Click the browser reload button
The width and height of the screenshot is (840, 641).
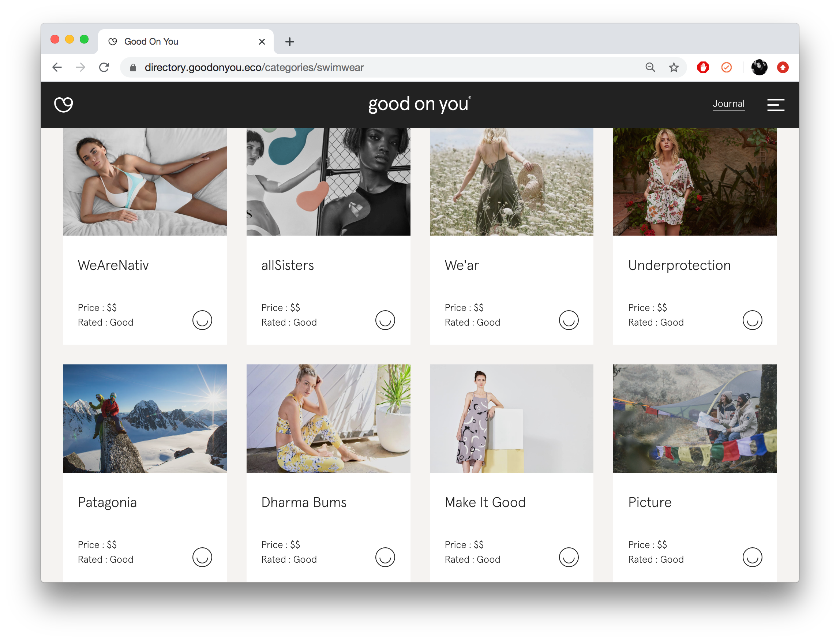pyautogui.click(x=105, y=67)
